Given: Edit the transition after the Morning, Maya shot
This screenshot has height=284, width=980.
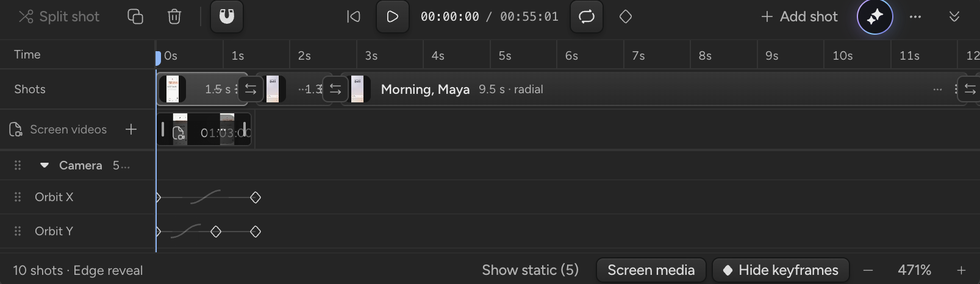Looking at the screenshot, I should pos(970,89).
